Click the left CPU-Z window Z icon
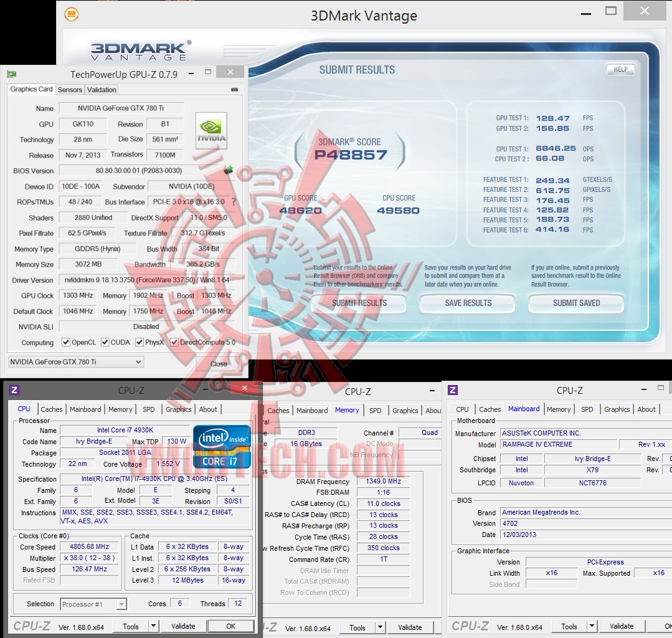 (x=14, y=390)
